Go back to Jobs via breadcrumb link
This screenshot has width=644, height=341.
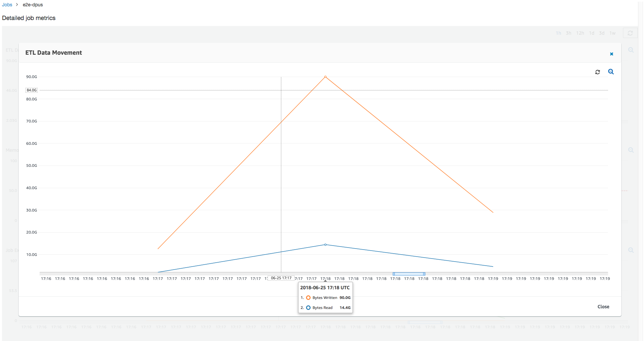(x=7, y=5)
